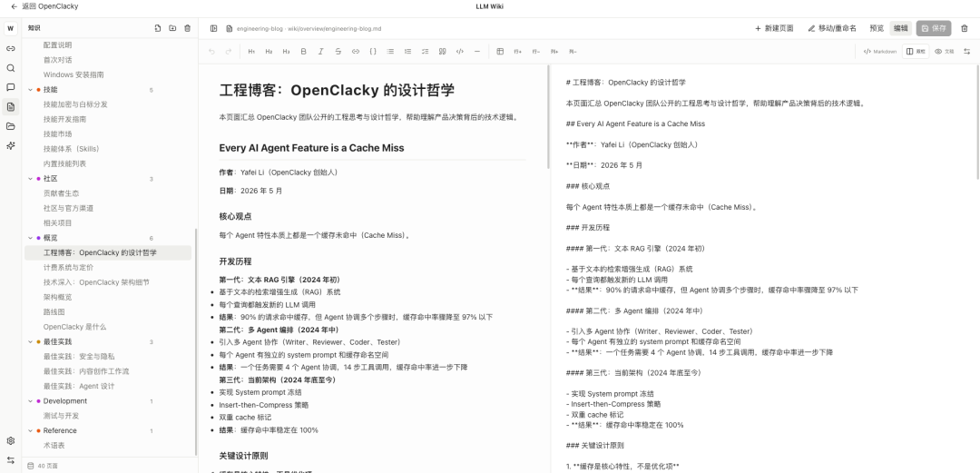Insert a blockquote
This screenshot has width=980, height=473.
443,52
